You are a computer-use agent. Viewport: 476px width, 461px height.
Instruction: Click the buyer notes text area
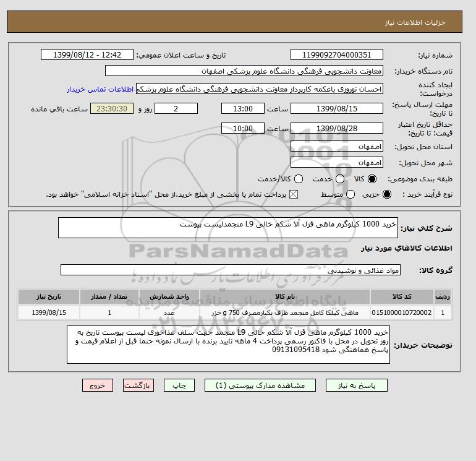point(228,345)
